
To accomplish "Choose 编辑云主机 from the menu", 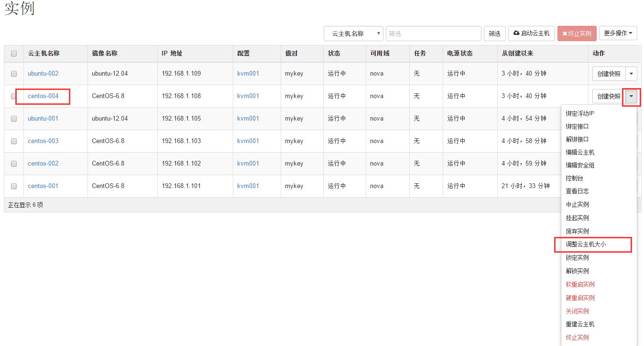I will pyautogui.click(x=599, y=152).
